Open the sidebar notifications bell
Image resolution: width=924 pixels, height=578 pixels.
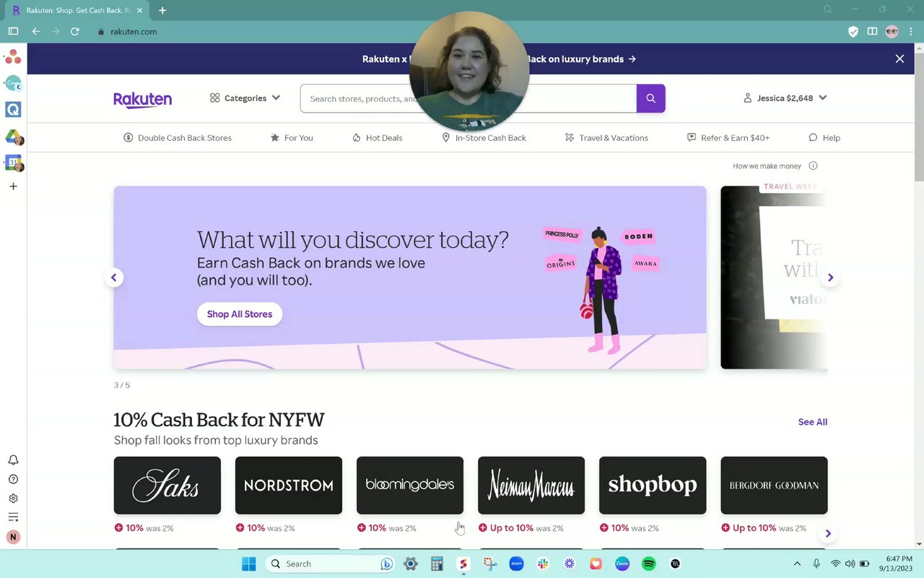(x=13, y=460)
